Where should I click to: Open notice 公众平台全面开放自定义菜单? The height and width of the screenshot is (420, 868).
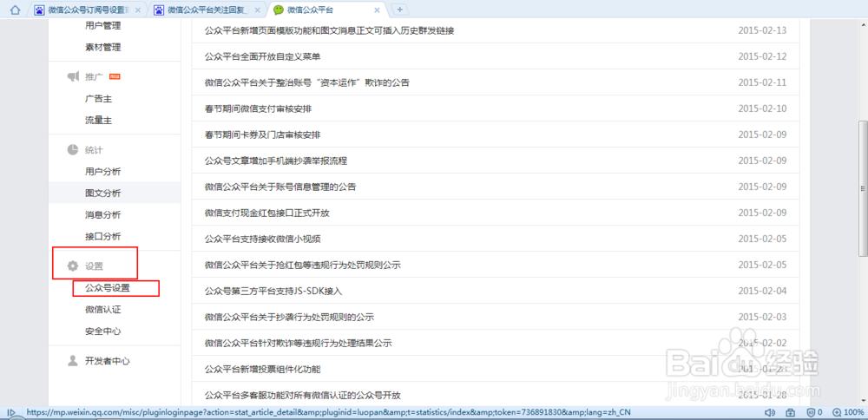pyautogui.click(x=262, y=56)
